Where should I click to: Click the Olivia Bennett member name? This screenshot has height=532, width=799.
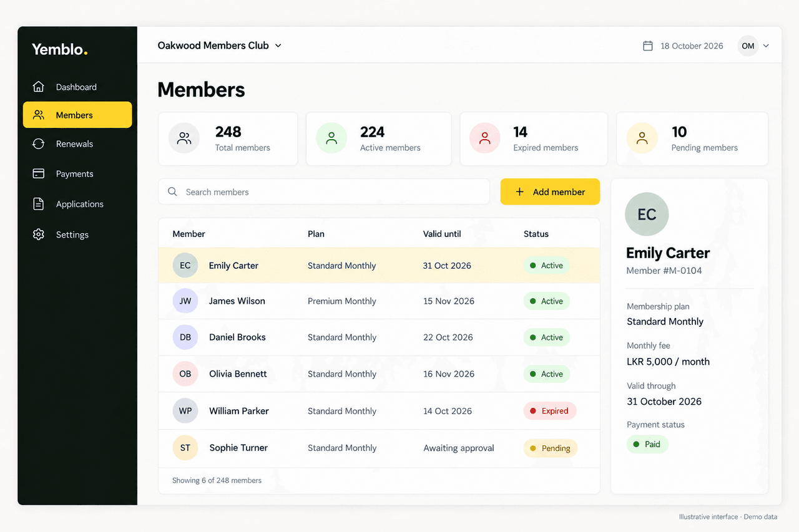(238, 374)
